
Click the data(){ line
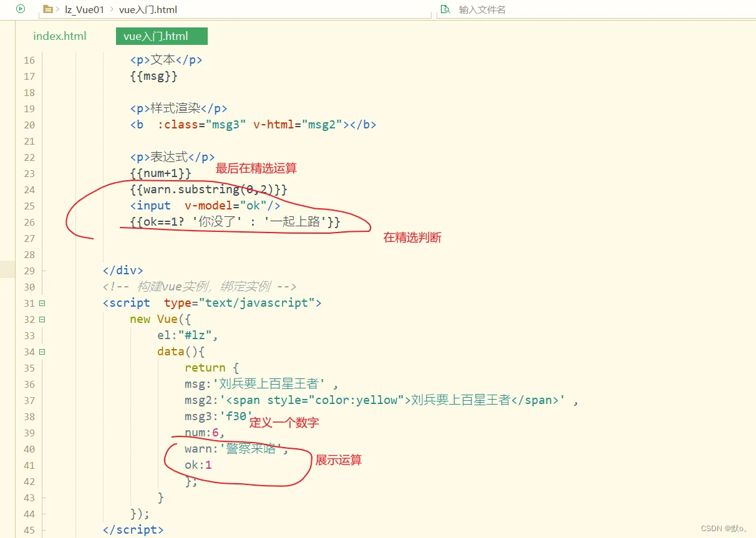[x=181, y=352]
